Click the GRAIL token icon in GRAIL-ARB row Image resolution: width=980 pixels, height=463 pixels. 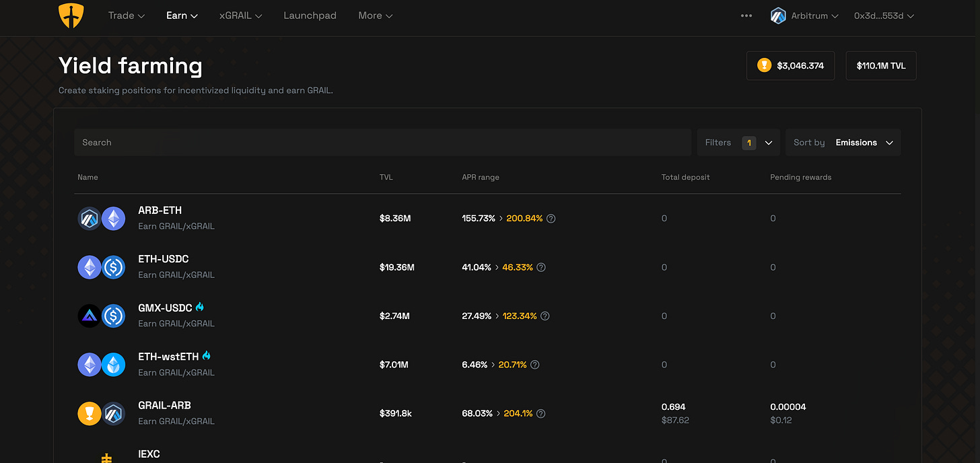tap(89, 413)
